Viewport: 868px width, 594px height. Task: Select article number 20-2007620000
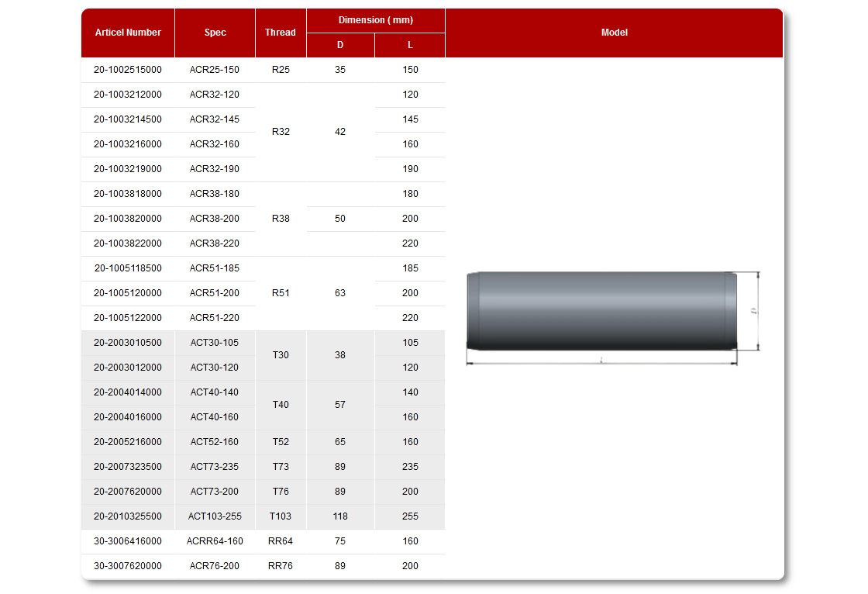pyautogui.click(x=128, y=492)
